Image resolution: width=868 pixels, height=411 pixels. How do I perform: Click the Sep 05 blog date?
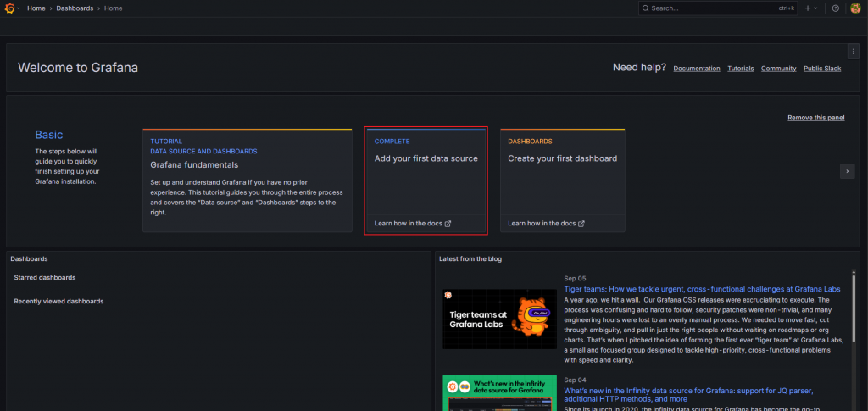click(575, 278)
